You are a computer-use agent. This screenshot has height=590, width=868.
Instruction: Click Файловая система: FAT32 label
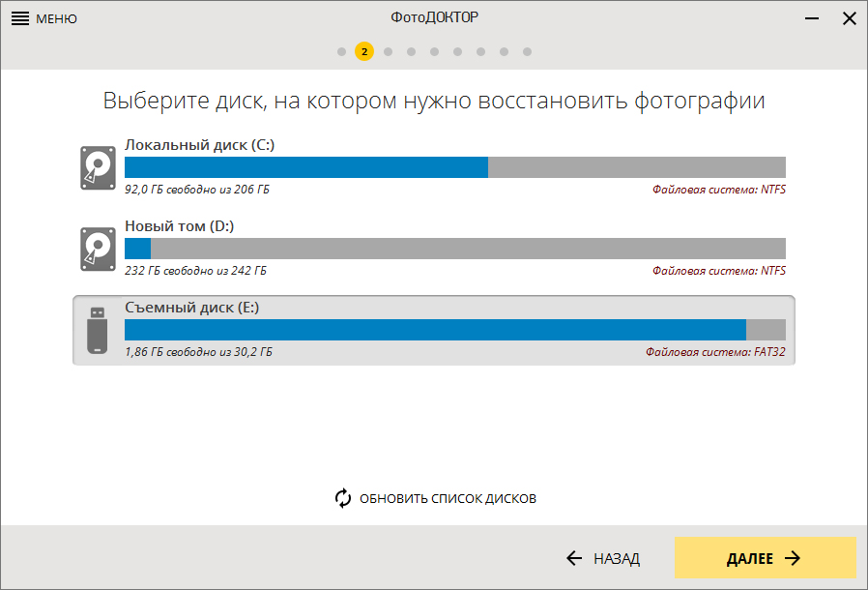point(715,352)
